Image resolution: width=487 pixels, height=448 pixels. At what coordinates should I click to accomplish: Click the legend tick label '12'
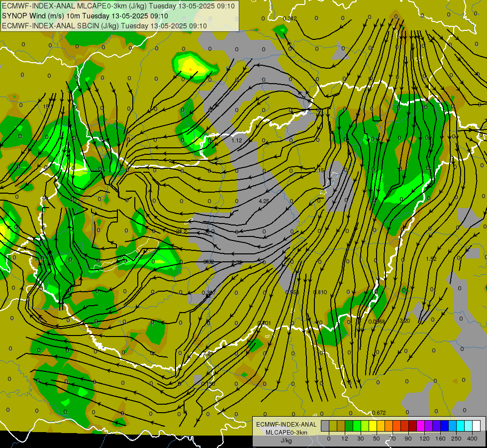(x=345, y=439)
